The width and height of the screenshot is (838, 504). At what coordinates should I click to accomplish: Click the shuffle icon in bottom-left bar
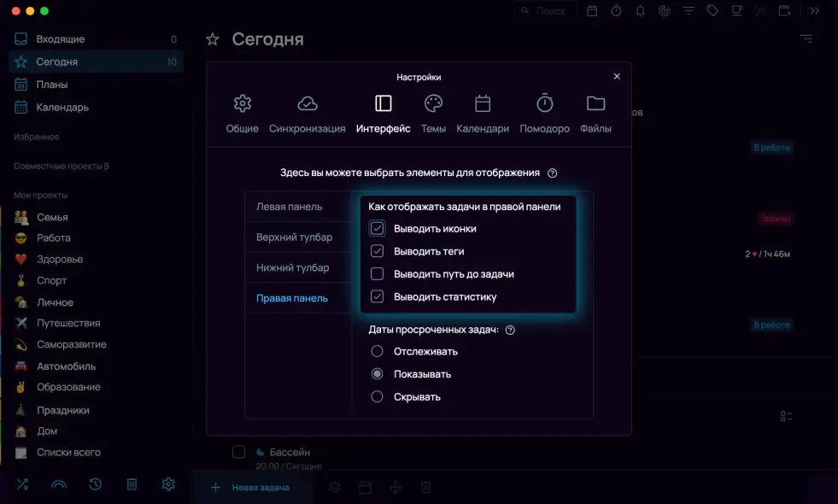point(22,484)
